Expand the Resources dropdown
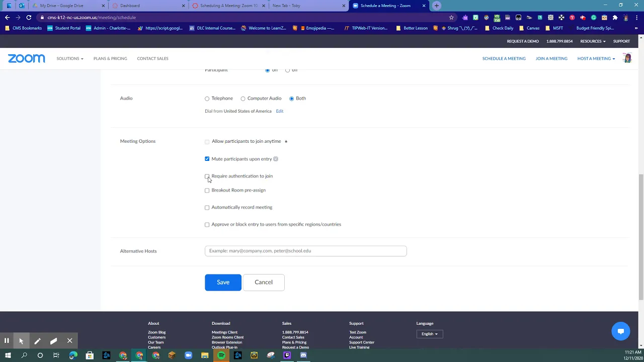 click(593, 41)
